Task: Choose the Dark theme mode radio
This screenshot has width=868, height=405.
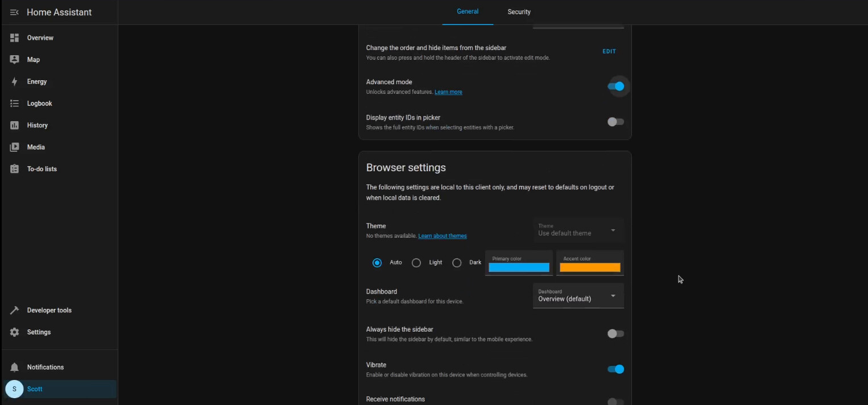Action: pyautogui.click(x=457, y=263)
